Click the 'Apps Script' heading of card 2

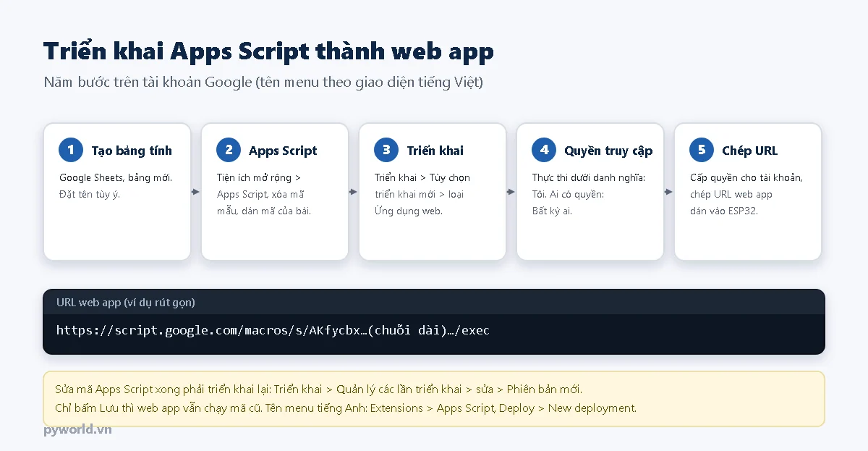[x=283, y=151]
